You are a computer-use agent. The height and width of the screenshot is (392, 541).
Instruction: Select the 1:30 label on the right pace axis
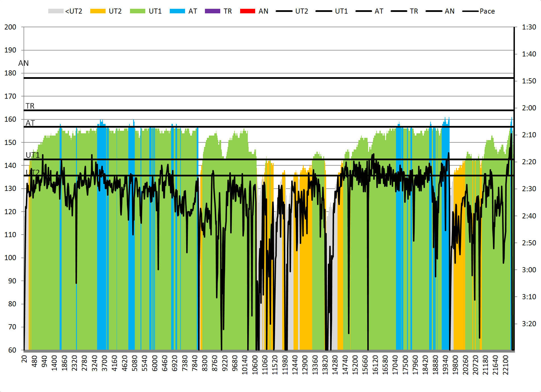click(x=529, y=27)
